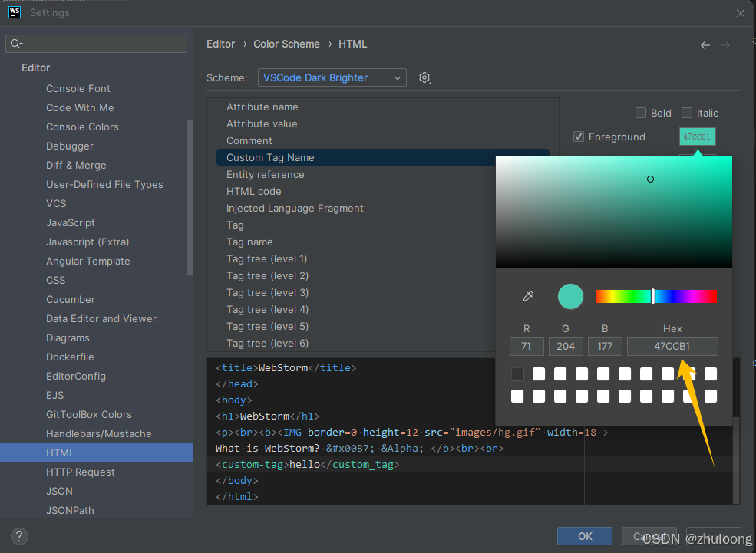Collapse the Editor section in the sidebar
The image size is (756, 553).
(35, 67)
